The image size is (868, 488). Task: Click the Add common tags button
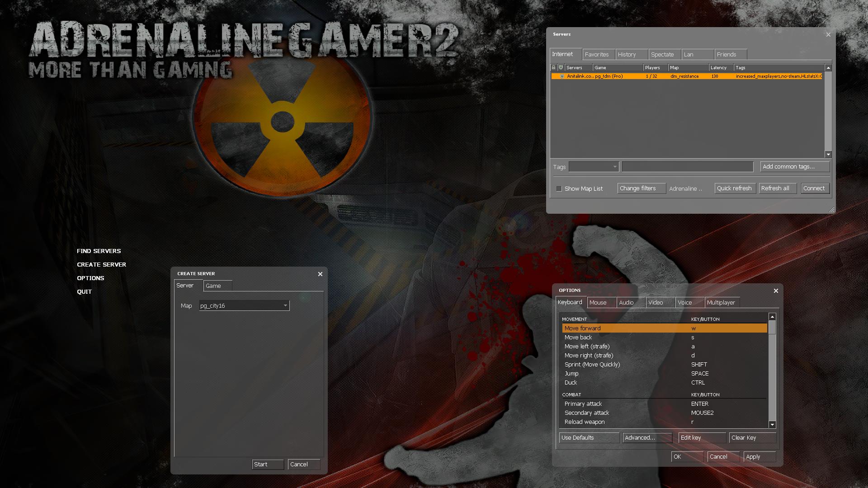click(795, 167)
